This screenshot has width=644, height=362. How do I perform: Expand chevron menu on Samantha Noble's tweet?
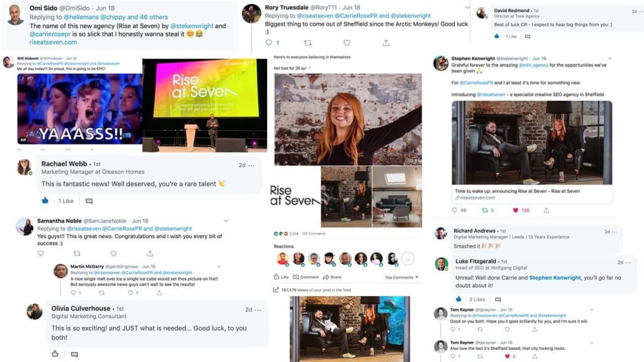click(226, 221)
